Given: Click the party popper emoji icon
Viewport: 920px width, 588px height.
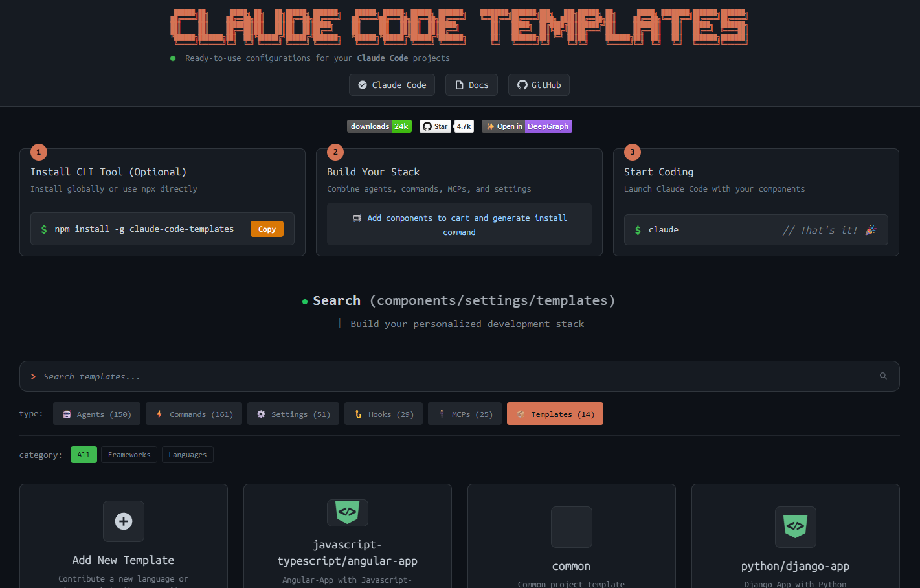Looking at the screenshot, I should pyautogui.click(x=871, y=230).
